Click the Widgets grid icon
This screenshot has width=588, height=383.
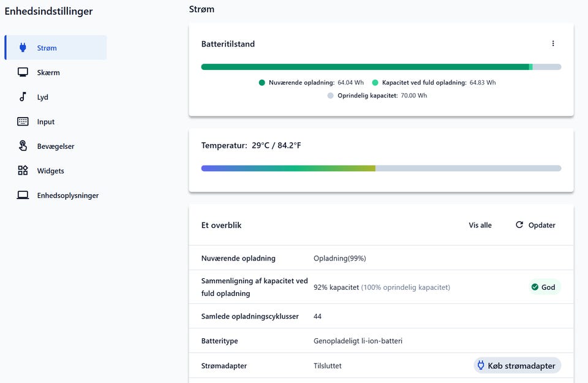pyautogui.click(x=23, y=170)
